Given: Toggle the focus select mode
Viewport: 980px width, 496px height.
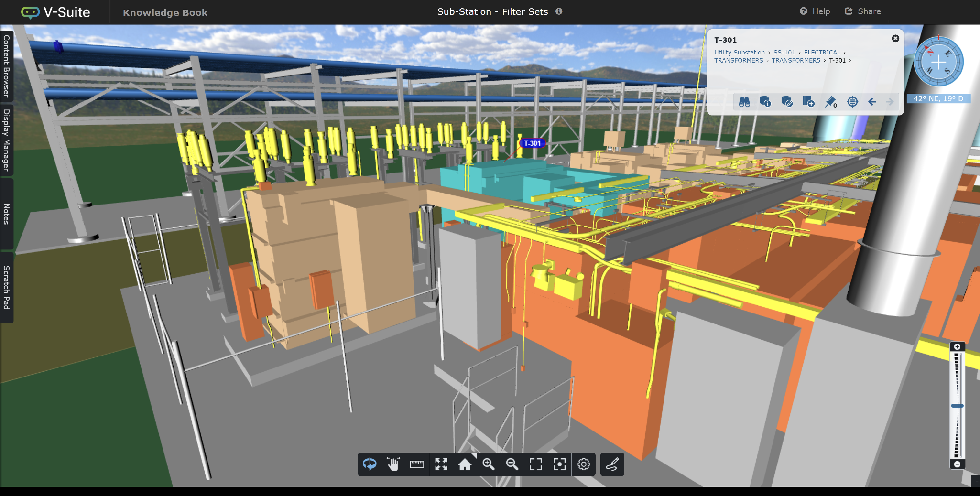Looking at the screenshot, I should click(x=560, y=464).
